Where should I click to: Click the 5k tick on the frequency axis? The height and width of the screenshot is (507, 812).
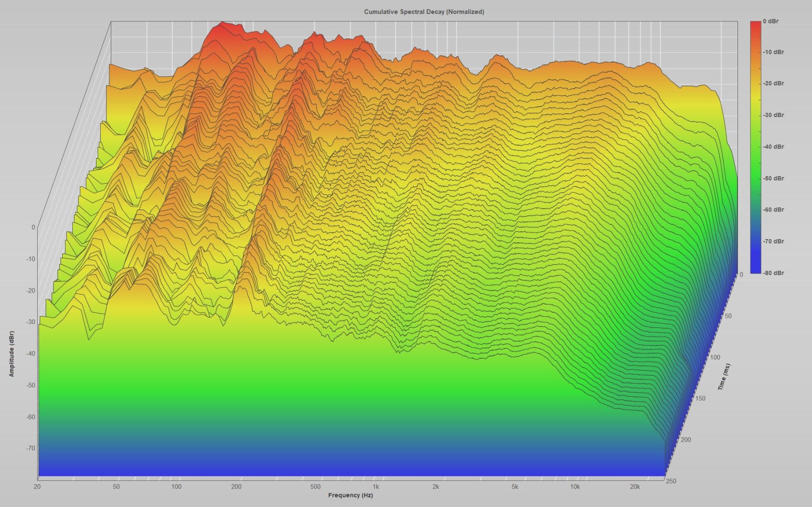pos(514,486)
